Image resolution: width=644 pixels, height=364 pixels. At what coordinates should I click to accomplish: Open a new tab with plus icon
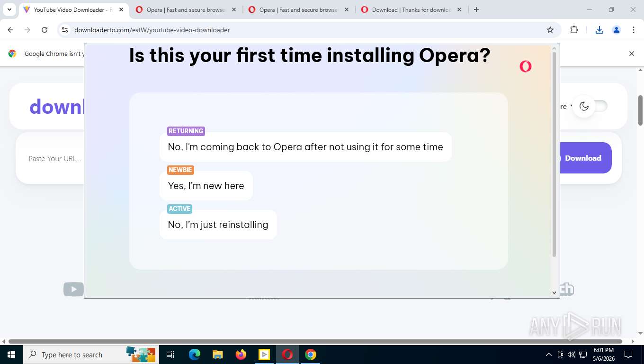coord(476,9)
